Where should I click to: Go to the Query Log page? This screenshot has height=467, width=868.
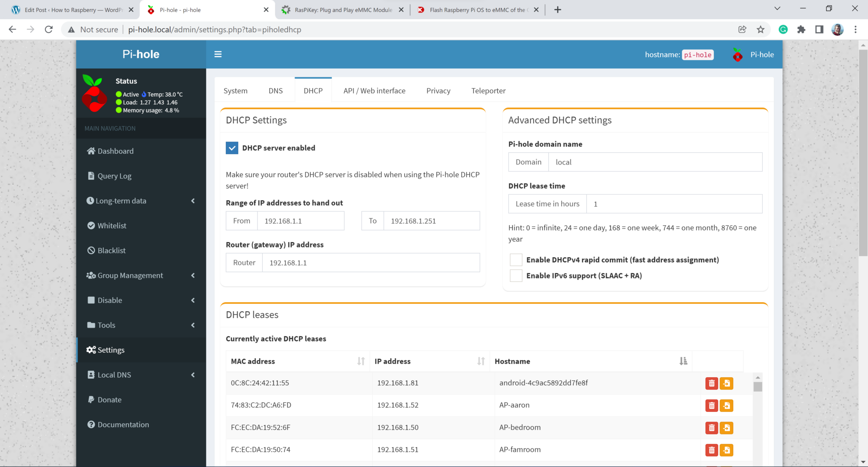tap(114, 176)
